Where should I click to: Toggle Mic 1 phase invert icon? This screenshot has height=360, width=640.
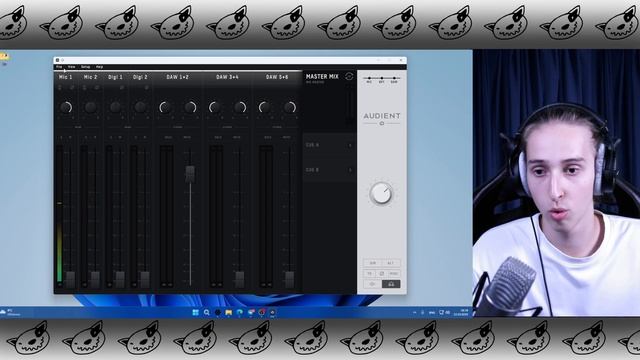click(x=72, y=88)
